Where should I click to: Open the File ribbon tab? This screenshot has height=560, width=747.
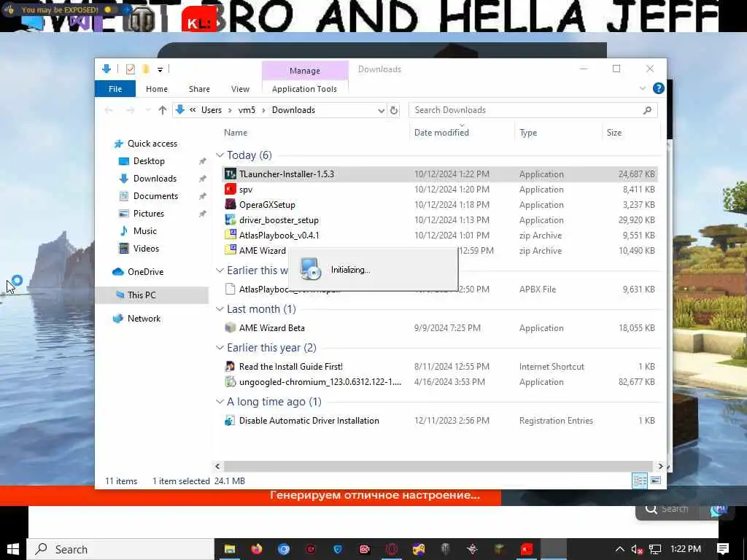(x=115, y=89)
